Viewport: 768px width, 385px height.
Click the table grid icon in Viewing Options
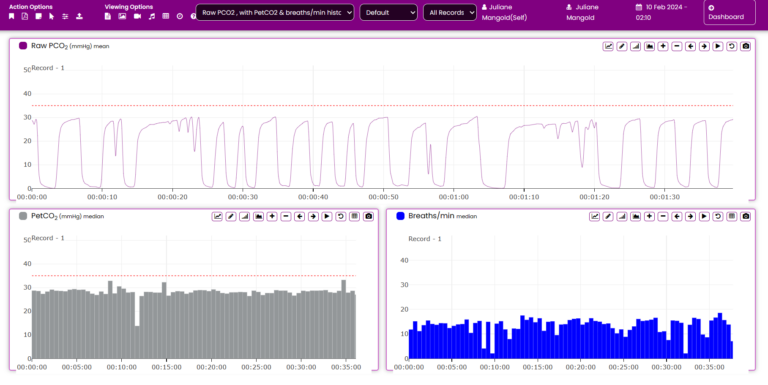[166, 16]
